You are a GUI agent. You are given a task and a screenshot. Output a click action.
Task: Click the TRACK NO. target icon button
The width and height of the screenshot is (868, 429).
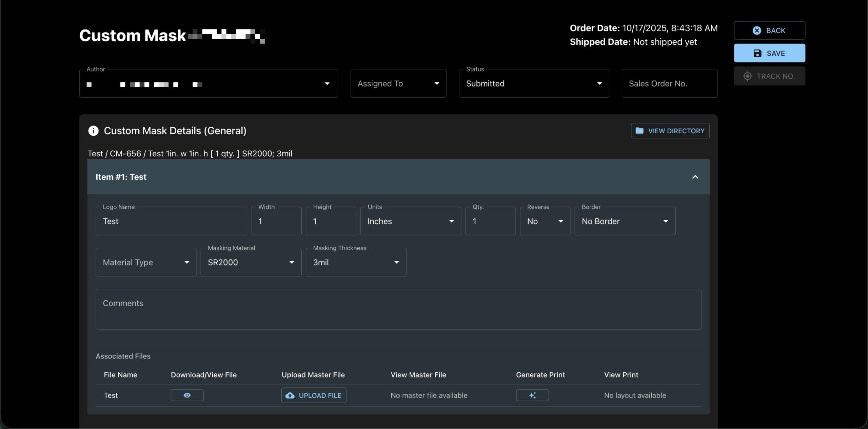(x=769, y=76)
